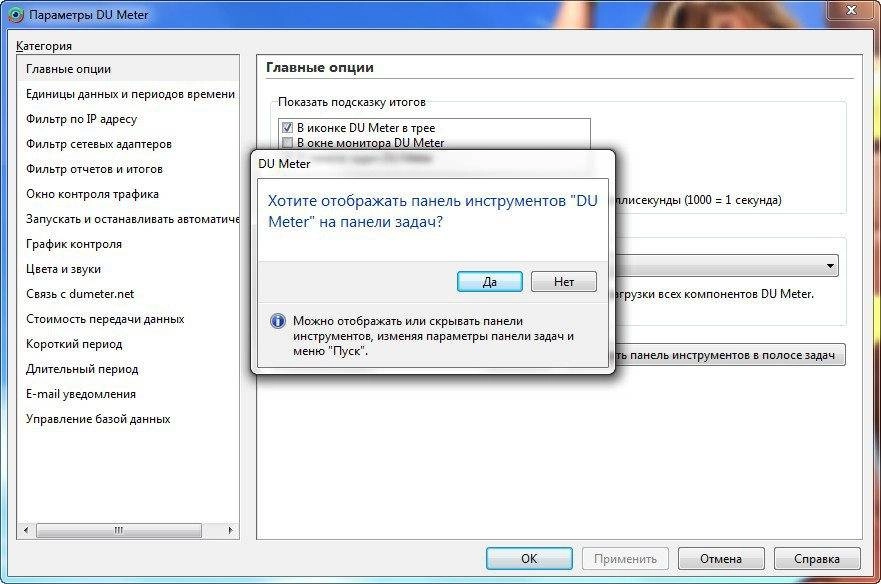
Task: Select 'Цвета и звуки' category
Action: pos(128,269)
